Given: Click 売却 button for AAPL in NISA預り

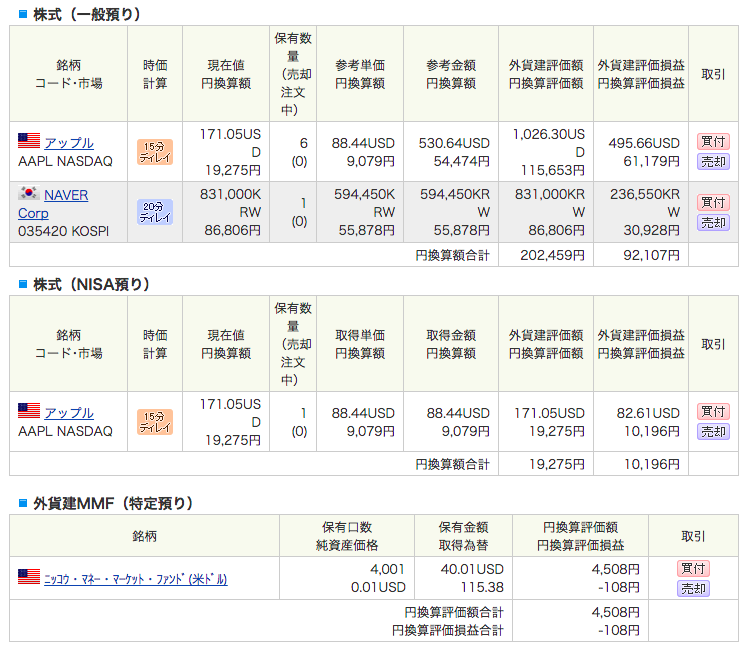Looking at the screenshot, I should click(x=713, y=432).
